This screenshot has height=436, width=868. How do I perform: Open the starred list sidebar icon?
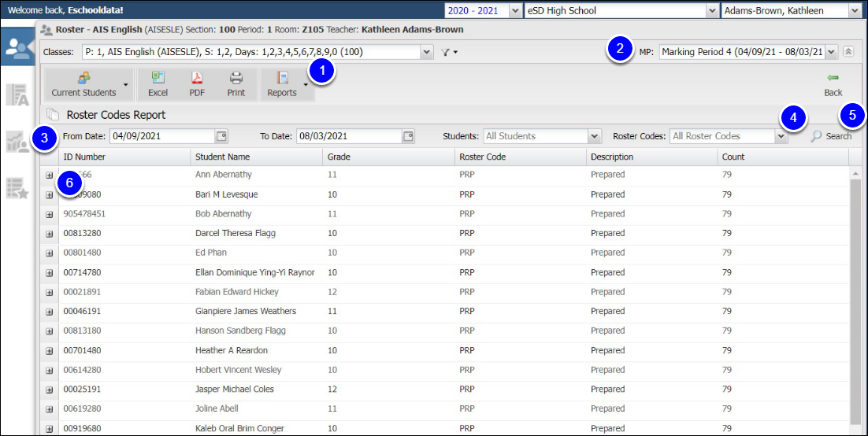tap(17, 188)
